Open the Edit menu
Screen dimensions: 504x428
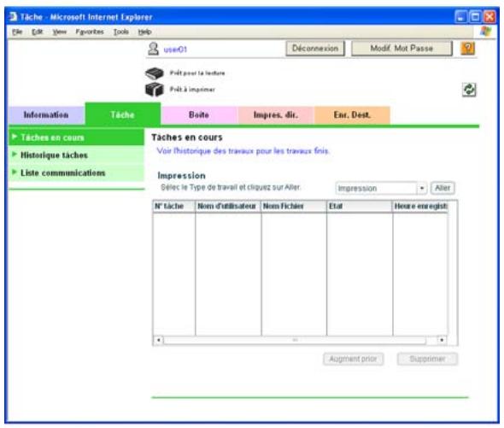[38, 32]
